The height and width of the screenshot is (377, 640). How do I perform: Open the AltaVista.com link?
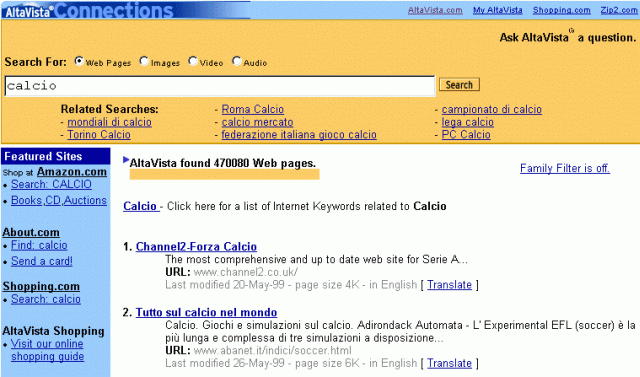click(x=435, y=10)
